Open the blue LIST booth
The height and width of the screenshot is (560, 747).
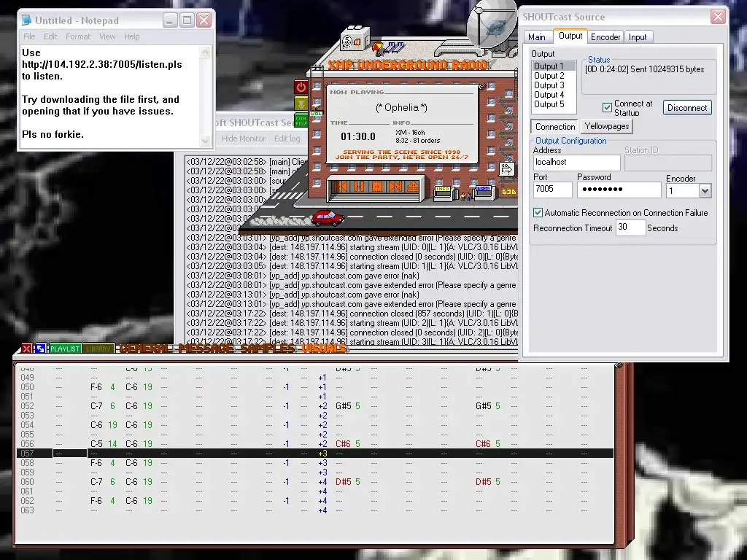pyautogui.click(x=483, y=192)
